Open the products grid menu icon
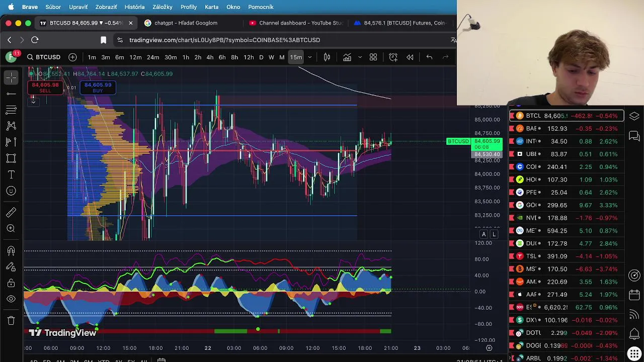644x362 pixels. click(634, 353)
